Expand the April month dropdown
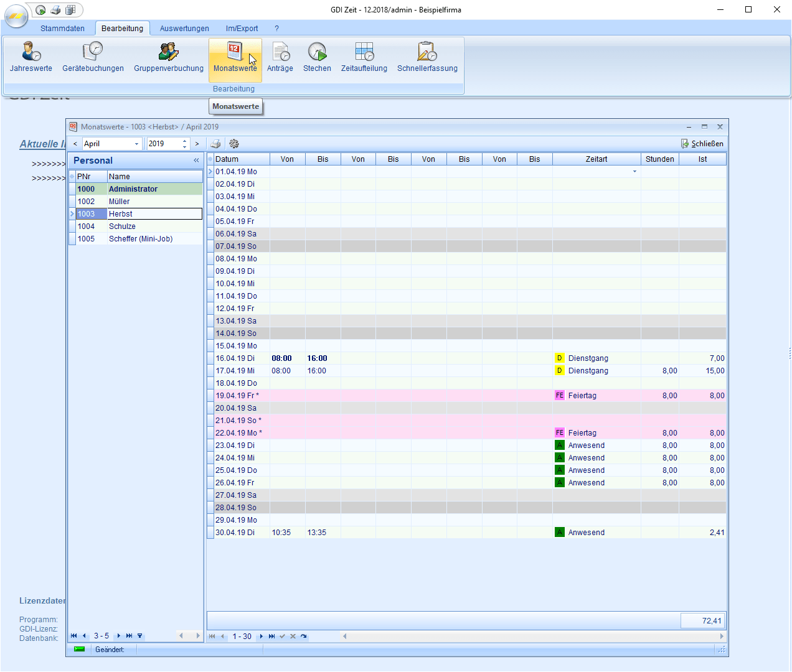This screenshot has width=792, height=672. (137, 144)
